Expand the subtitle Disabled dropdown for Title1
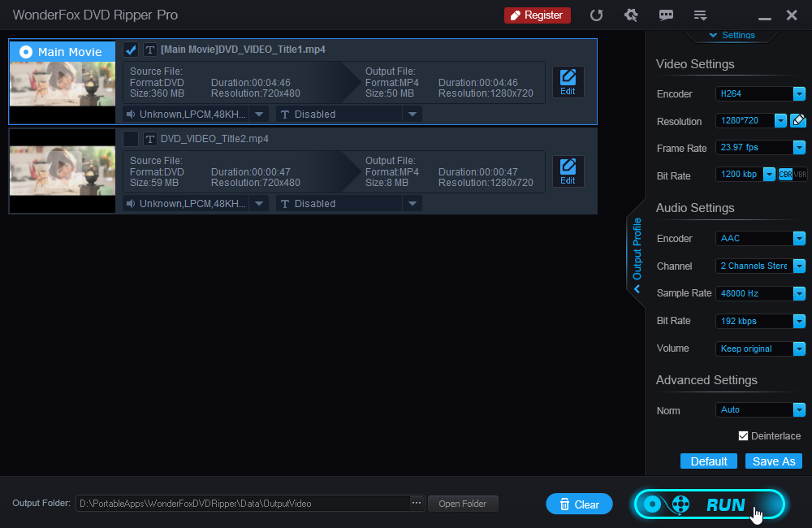 tap(412, 114)
